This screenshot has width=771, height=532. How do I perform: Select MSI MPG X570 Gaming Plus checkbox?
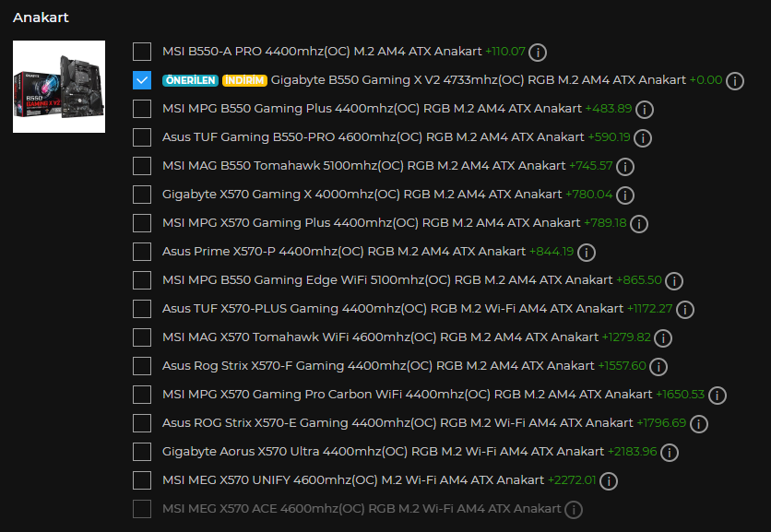(x=142, y=223)
